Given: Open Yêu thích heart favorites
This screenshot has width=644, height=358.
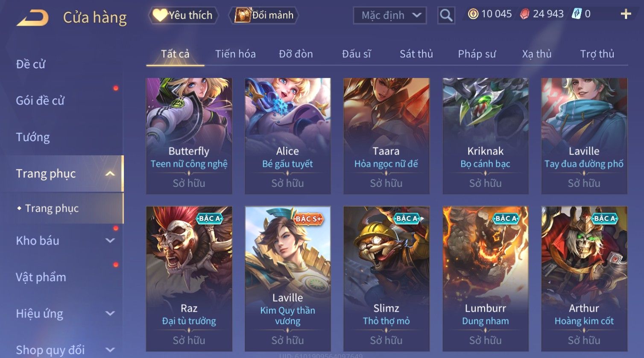Looking at the screenshot, I should (x=183, y=15).
